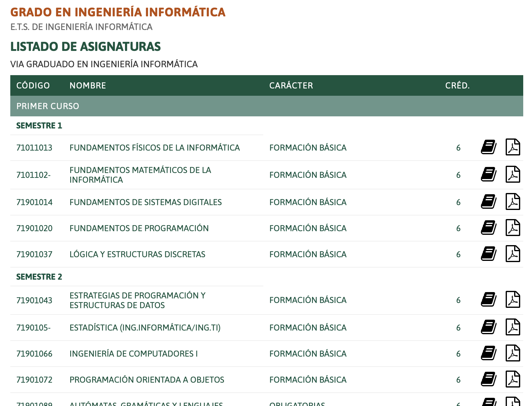Click the Créd. column header
This screenshot has height=406, width=532.
(457, 85)
